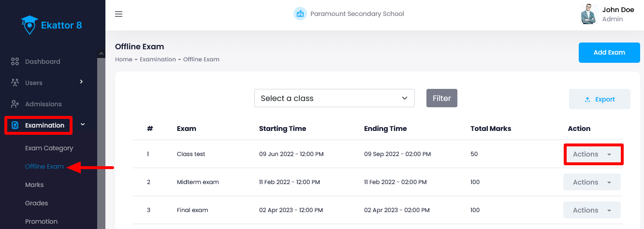
Task: Click the hamburger menu icon
Action: pyautogui.click(x=118, y=14)
